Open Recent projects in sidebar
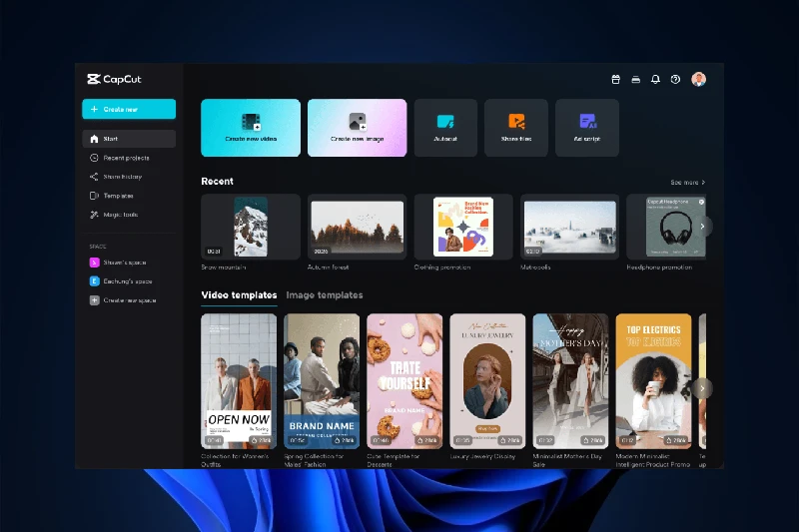The width and height of the screenshot is (799, 532). pyautogui.click(x=127, y=158)
